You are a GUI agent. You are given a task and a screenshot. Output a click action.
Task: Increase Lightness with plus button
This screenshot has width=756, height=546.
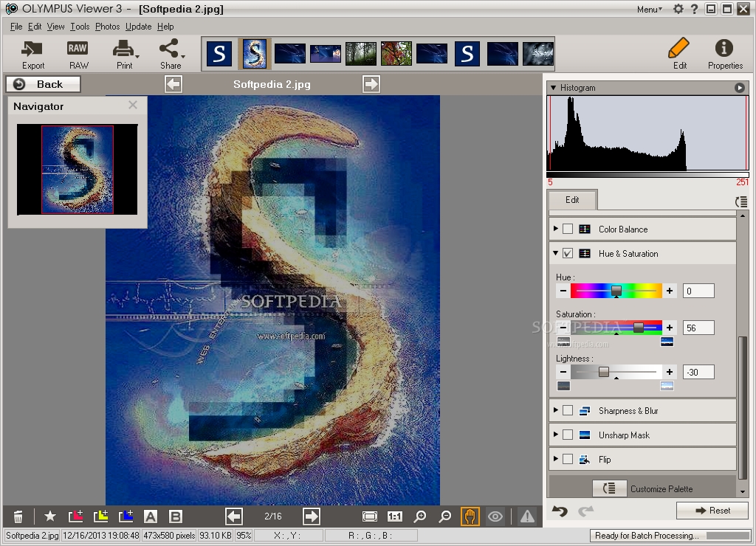point(669,372)
